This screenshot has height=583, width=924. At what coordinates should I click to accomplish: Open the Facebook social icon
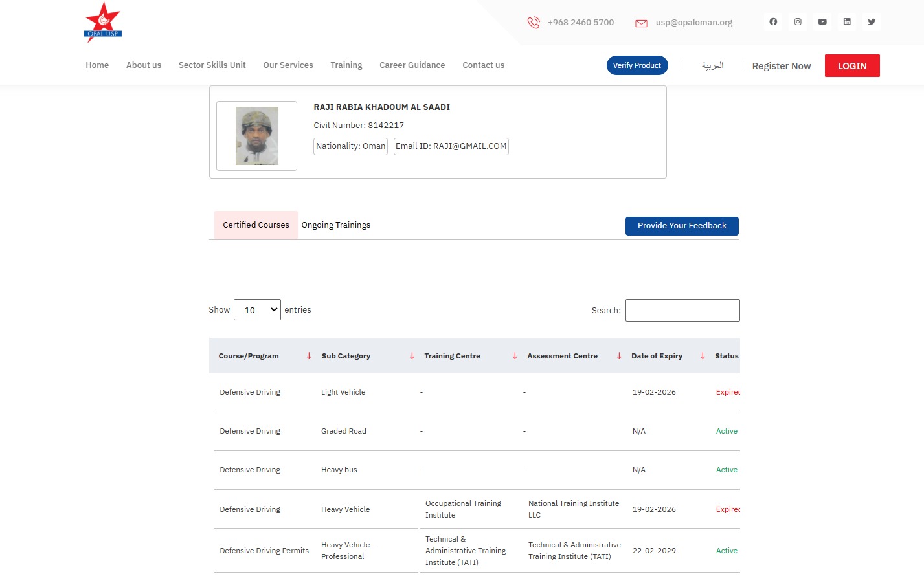tap(773, 22)
